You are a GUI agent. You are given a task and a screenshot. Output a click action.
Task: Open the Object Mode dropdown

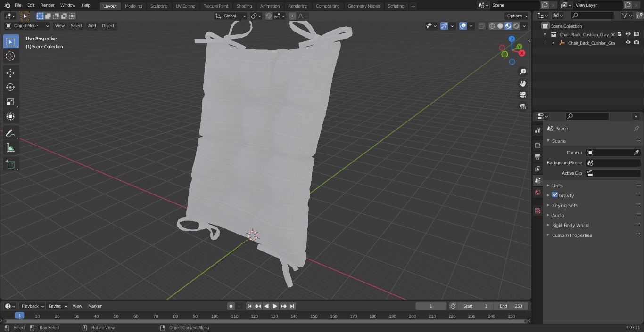pos(27,26)
